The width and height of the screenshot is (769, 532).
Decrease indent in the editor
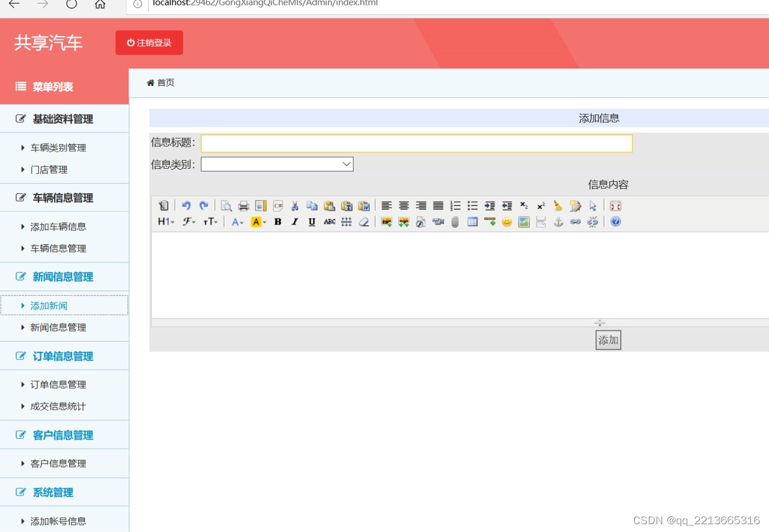[507, 206]
